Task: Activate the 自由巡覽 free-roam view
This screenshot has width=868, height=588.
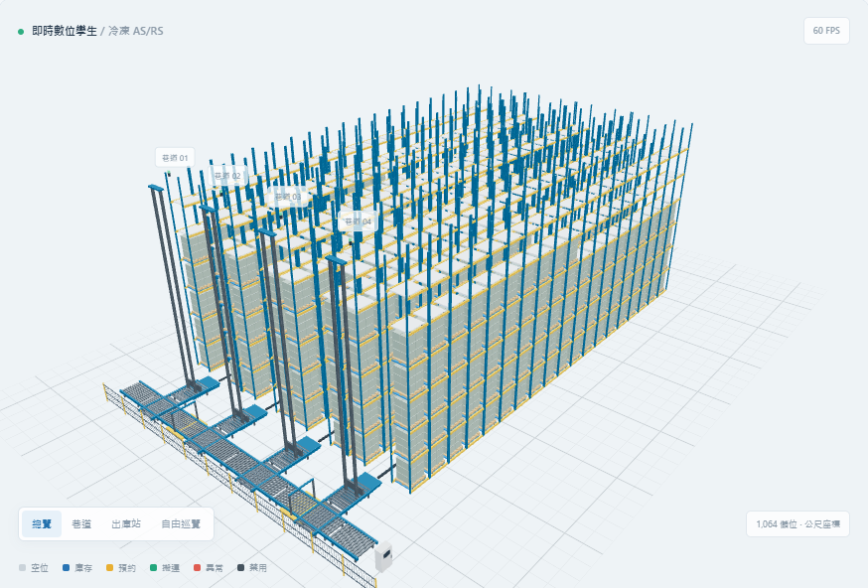Action: pos(181,523)
